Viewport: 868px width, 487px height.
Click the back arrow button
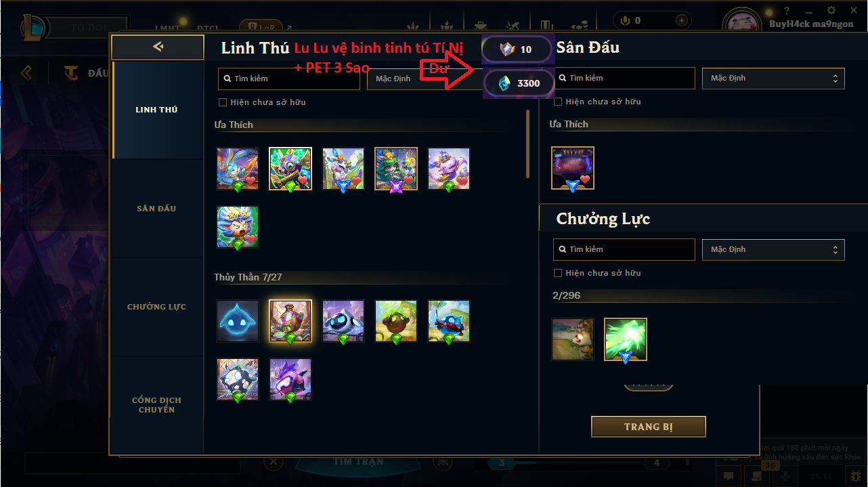pos(158,47)
